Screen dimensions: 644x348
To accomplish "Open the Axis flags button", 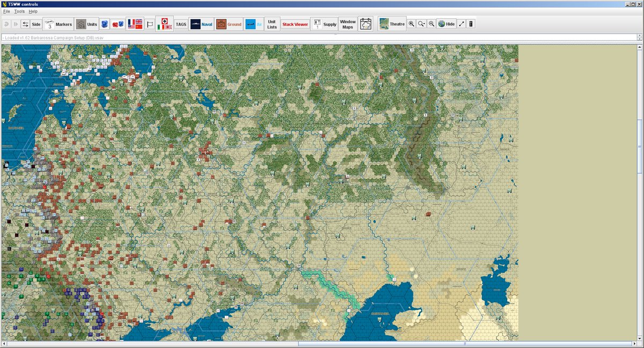I will tap(164, 24).
